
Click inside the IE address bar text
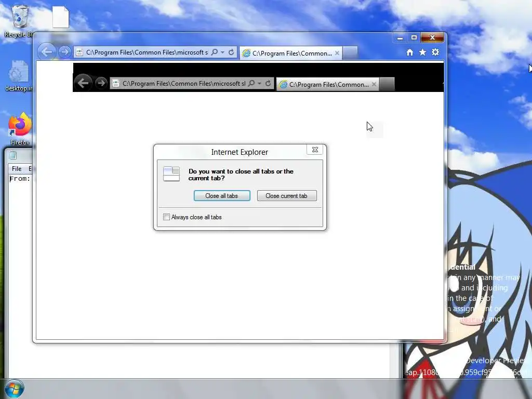(147, 52)
